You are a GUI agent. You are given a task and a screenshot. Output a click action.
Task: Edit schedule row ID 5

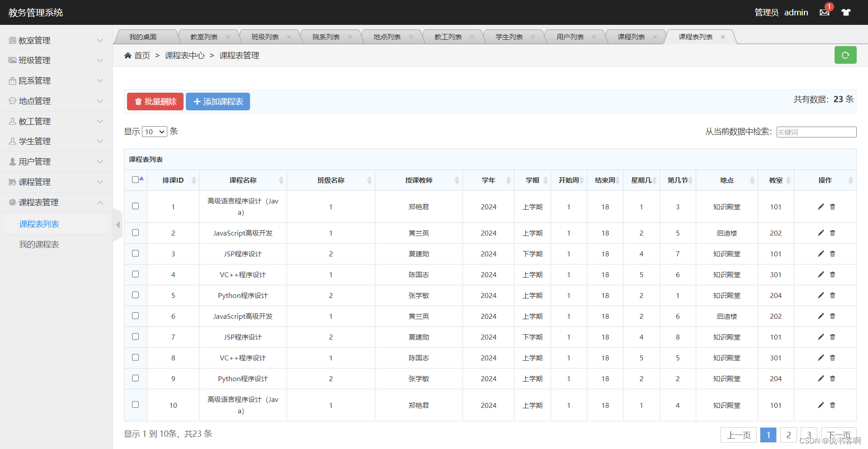coord(821,295)
